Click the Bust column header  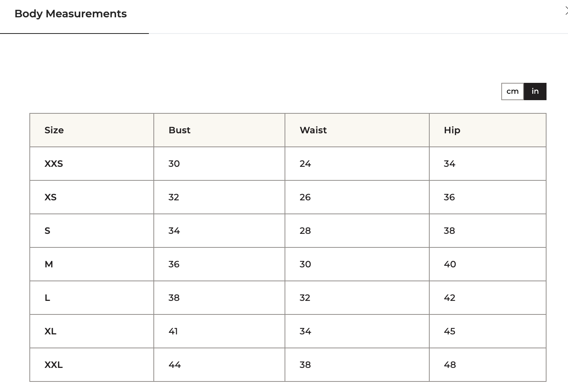179,130
